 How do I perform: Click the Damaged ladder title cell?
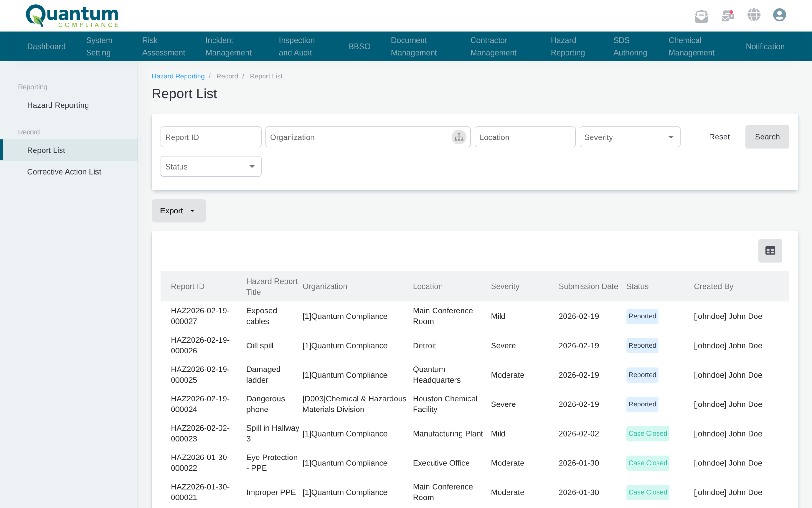[x=263, y=375]
